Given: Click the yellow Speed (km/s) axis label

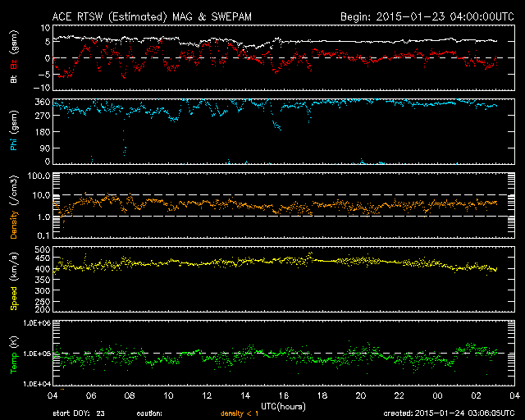Looking at the screenshot, I should [x=12, y=281].
